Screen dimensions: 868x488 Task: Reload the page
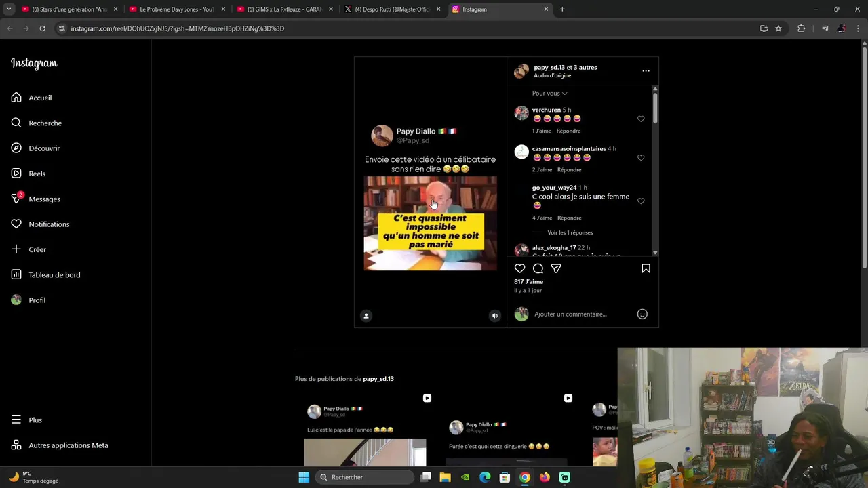coord(42,28)
